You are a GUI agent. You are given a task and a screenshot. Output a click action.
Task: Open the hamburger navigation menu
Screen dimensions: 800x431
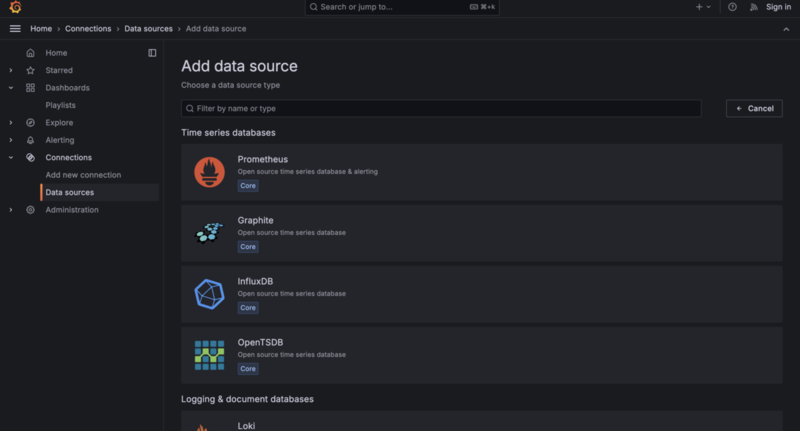(15, 29)
